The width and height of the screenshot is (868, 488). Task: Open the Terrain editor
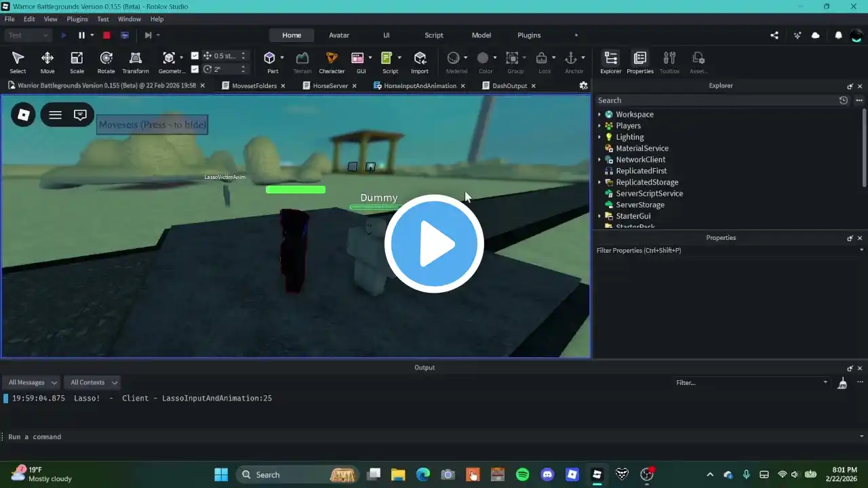(302, 62)
